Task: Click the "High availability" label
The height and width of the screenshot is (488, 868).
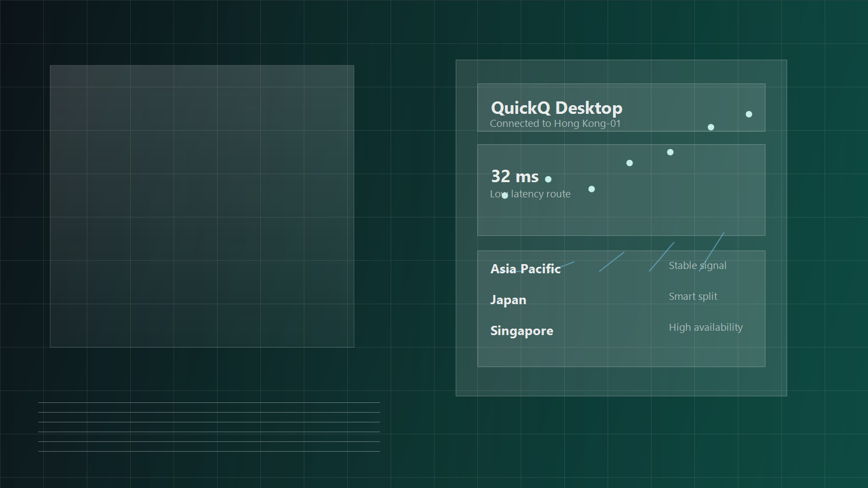Action: (x=706, y=328)
